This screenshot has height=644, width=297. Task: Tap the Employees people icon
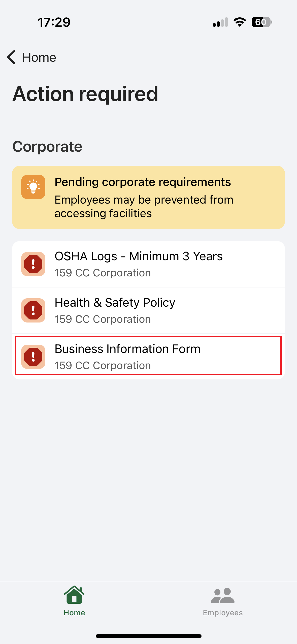coord(223,596)
